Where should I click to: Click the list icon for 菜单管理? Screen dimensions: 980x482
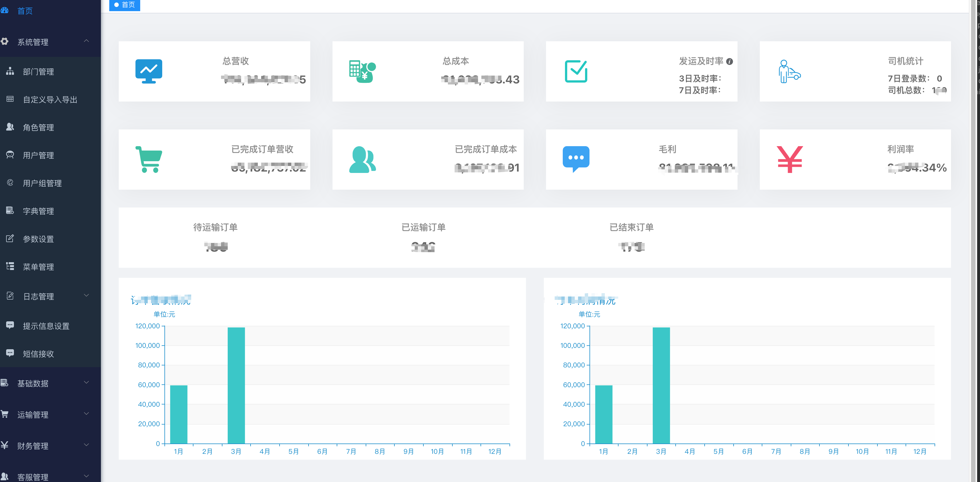[10, 266]
